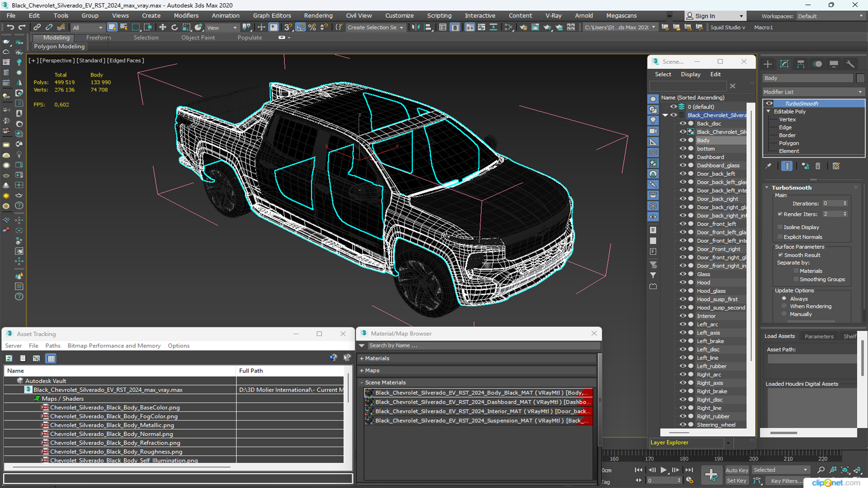Switch to Object Paint ribbon tab
The height and width of the screenshot is (488, 868).
click(198, 38)
